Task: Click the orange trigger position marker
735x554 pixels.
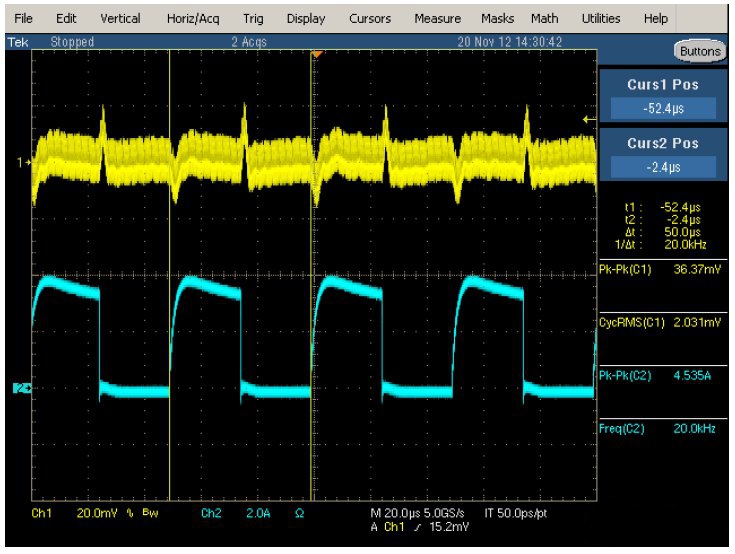Action: 317,55
